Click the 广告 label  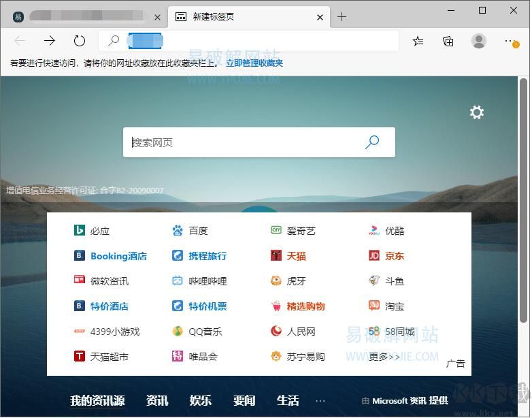(455, 364)
